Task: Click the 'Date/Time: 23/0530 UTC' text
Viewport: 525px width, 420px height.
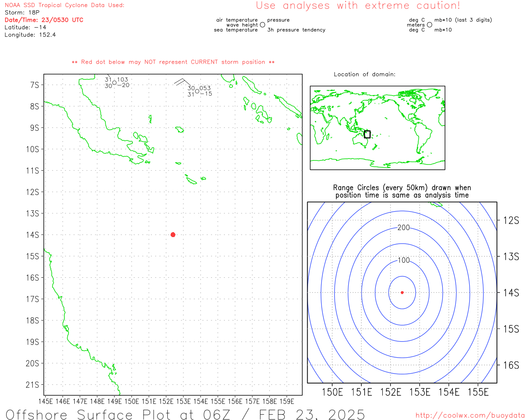Action: coord(44,20)
